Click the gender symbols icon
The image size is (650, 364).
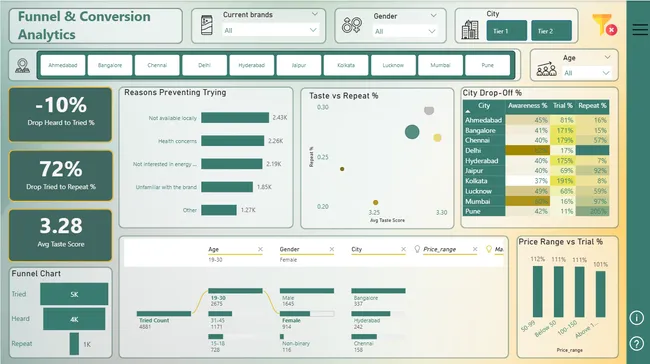[x=352, y=25]
